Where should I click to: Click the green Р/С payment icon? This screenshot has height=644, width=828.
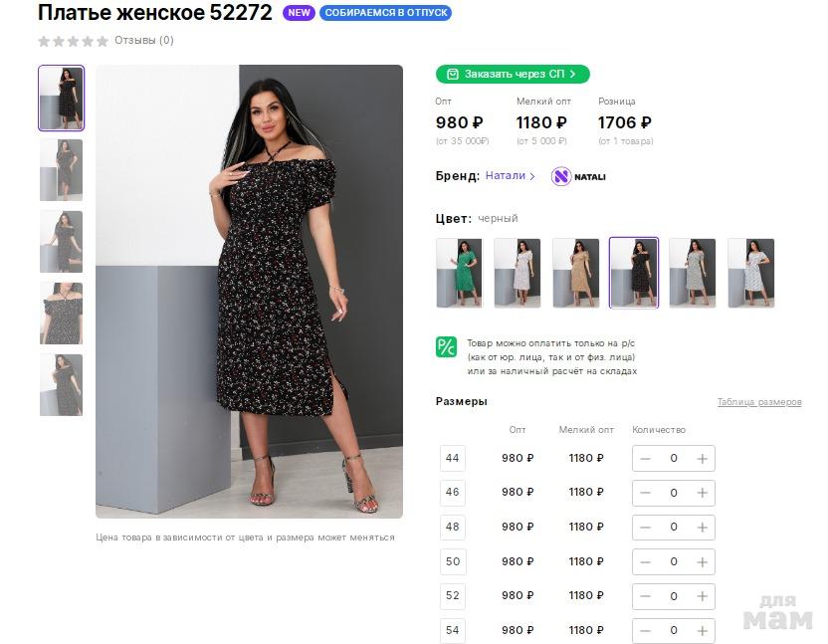click(446, 347)
